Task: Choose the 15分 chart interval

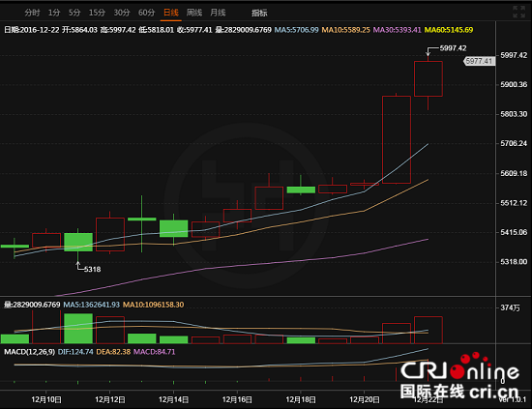Action: (97, 13)
